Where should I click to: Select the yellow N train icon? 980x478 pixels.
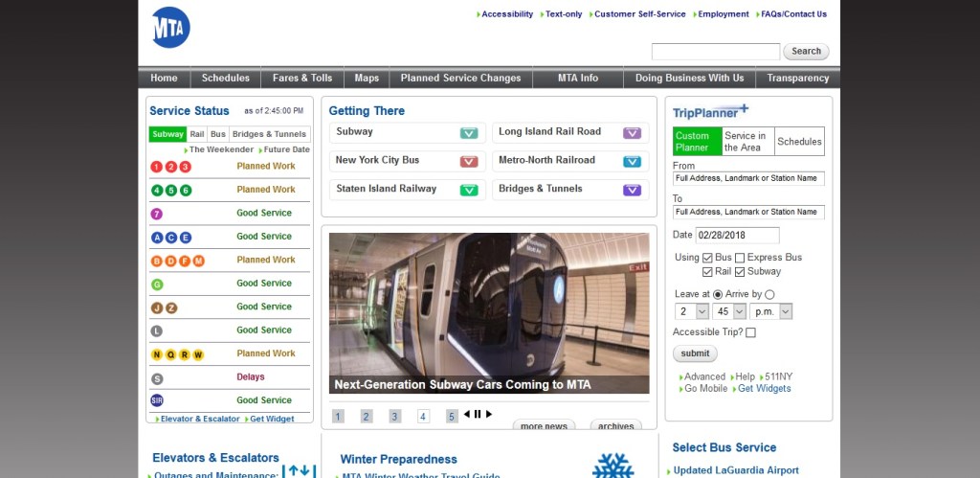click(157, 354)
